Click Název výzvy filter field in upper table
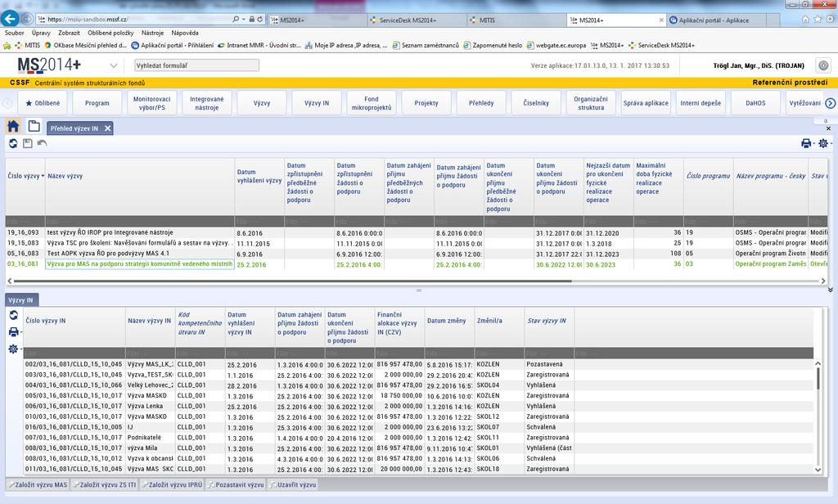Image resolution: width=838 pixels, height=504 pixels. 139,221
